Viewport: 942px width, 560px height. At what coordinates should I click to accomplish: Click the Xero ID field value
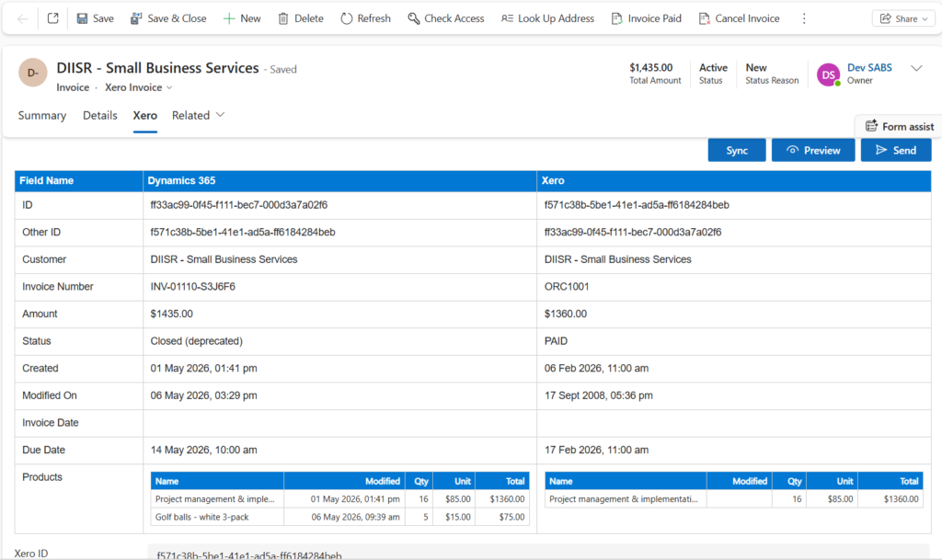point(538,554)
